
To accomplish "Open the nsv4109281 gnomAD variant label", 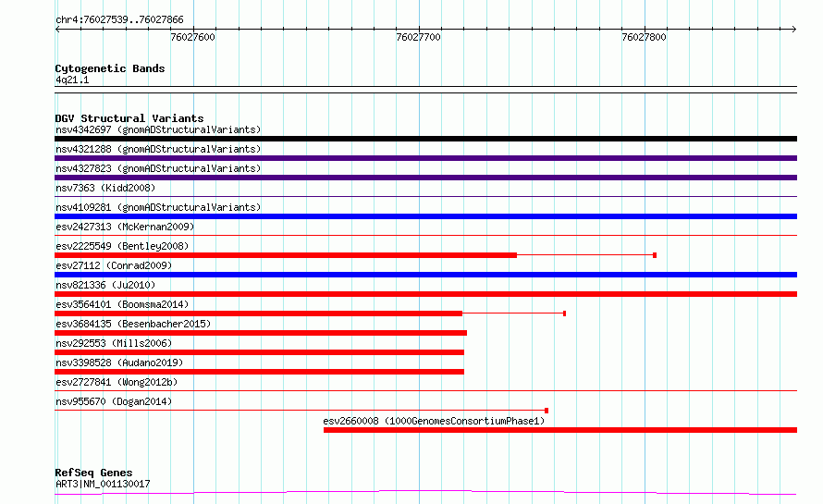I will point(158,207).
